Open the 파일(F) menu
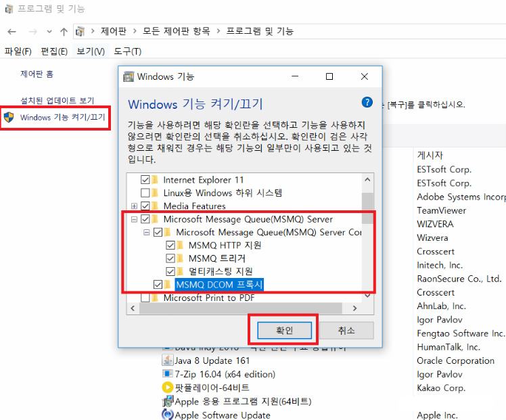This screenshot has width=506, height=420. coord(18,51)
